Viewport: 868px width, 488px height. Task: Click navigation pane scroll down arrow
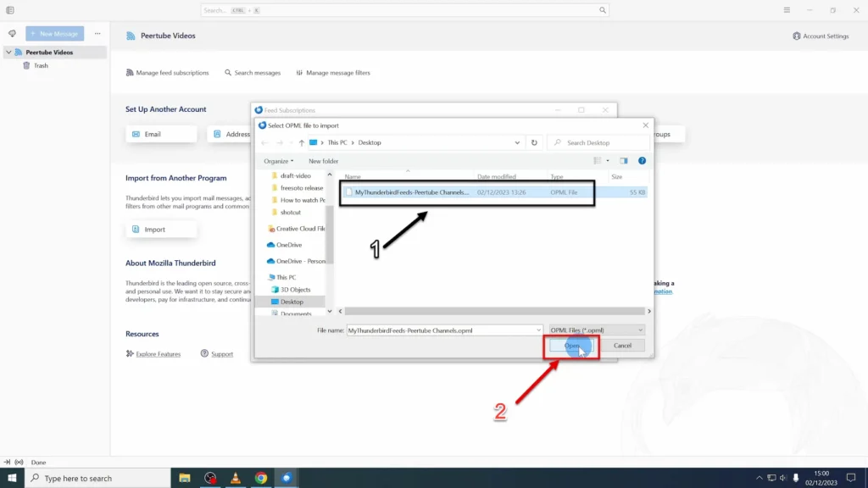point(330,312)
